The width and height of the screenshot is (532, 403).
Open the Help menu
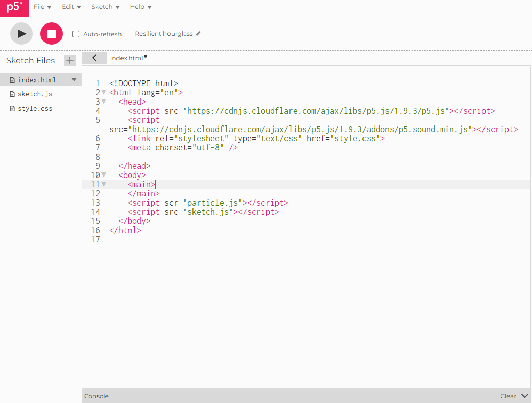point(140,7)
